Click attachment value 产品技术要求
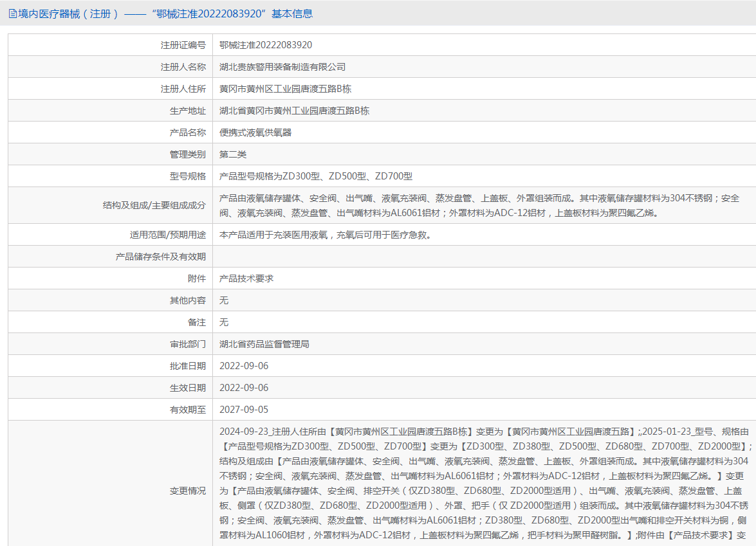 pyautogui.click(x=246, y=278)
